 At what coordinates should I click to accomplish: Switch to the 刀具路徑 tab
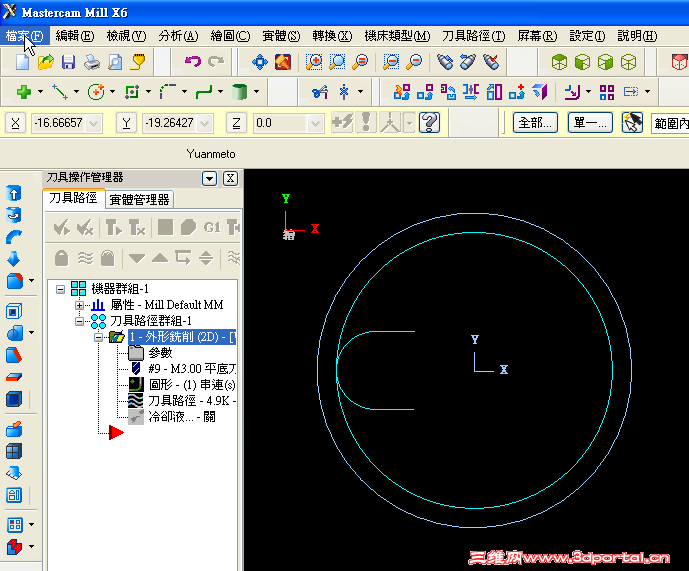coord(73,198)
